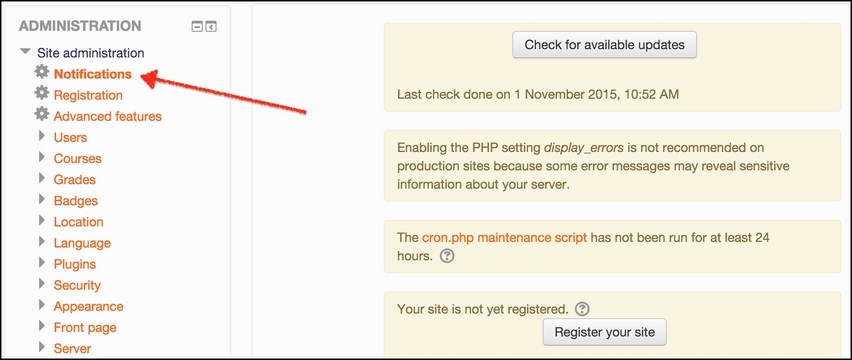Open help icon beside cron.php message

point(447,256)
